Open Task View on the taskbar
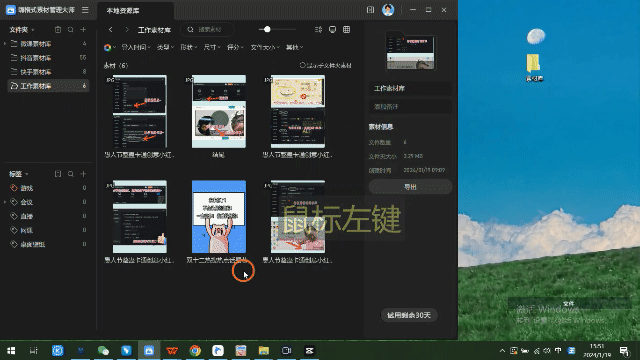The height and width of the screenshot is (360, 640). point(33,351)
